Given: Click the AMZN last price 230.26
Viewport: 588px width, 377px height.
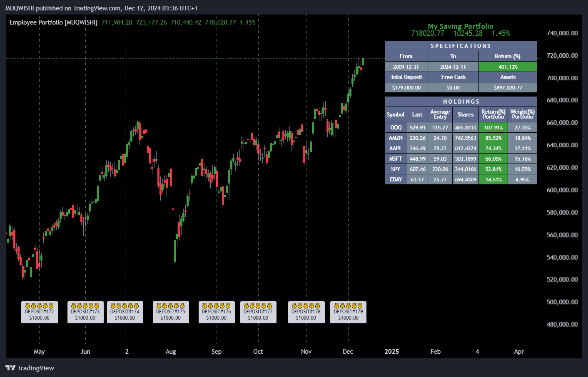Looking at the screenshot, I should (x=417, y=138).
